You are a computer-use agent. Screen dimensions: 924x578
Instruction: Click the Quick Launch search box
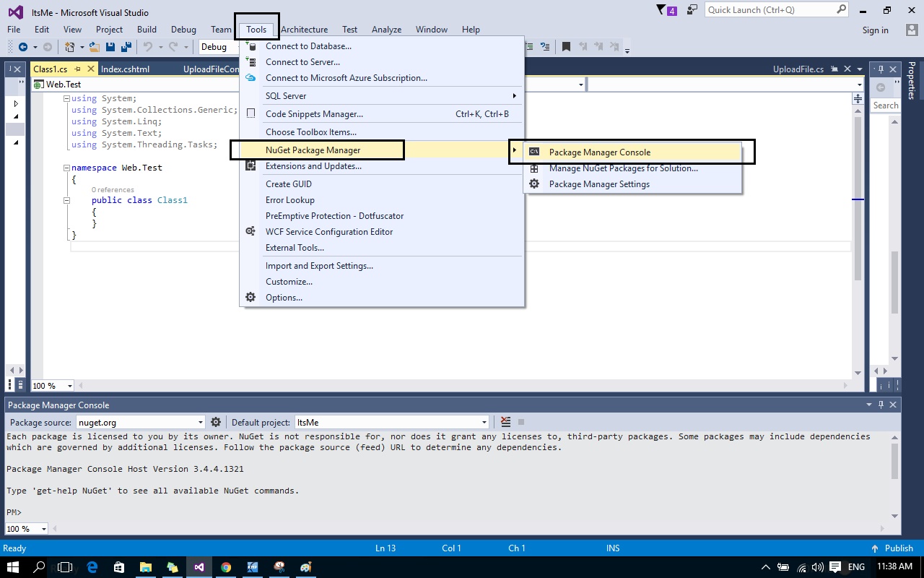pyautogui.click(x=765, y=9)
